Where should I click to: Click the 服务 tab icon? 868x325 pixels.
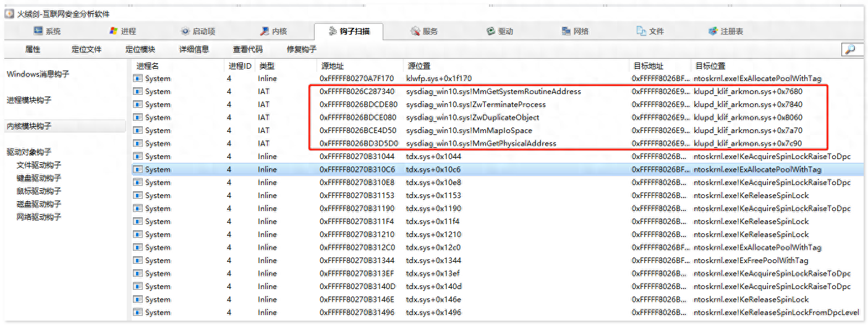tap(415, 31)
